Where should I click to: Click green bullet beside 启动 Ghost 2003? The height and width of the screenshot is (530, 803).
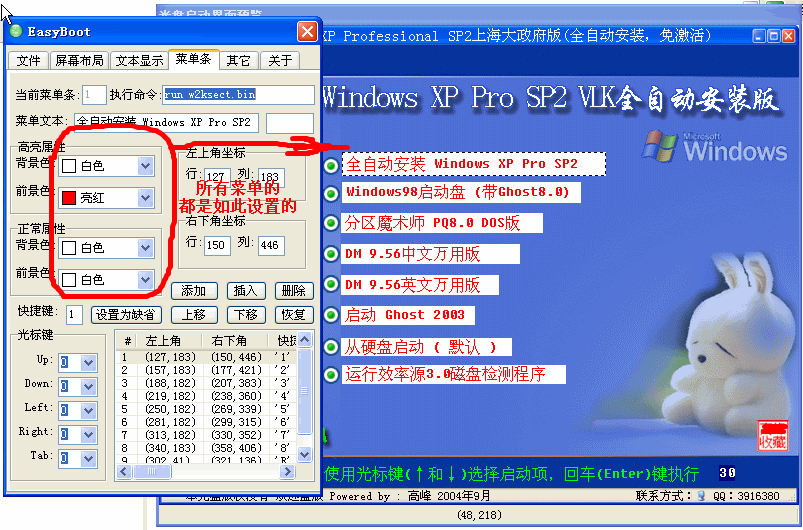point(331,314)
